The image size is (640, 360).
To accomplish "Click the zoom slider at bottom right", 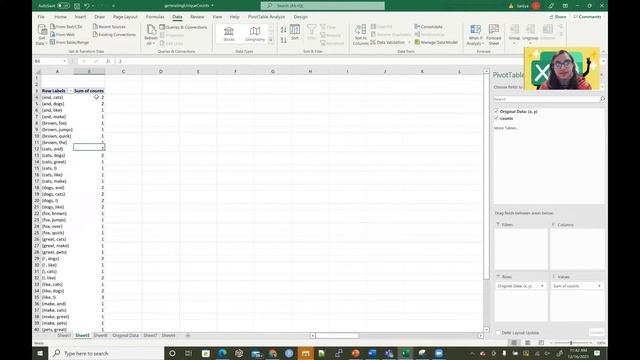I will (571, 343).
